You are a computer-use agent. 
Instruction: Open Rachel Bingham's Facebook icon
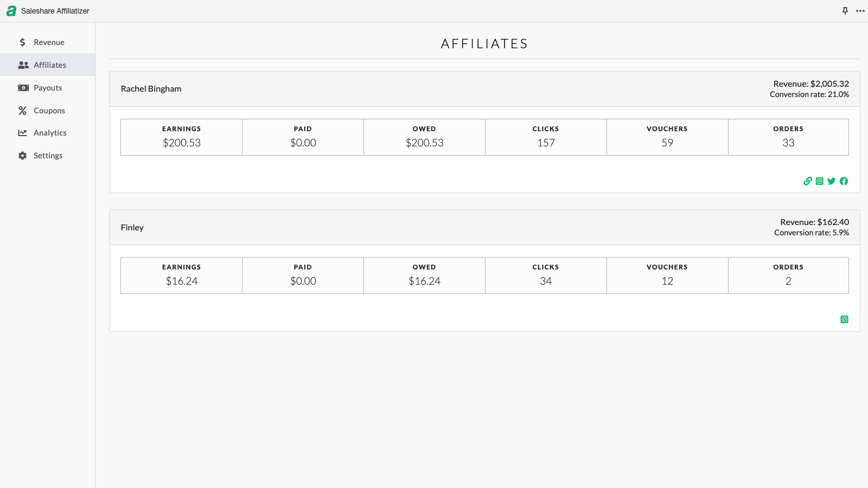[x=844, y=181]
